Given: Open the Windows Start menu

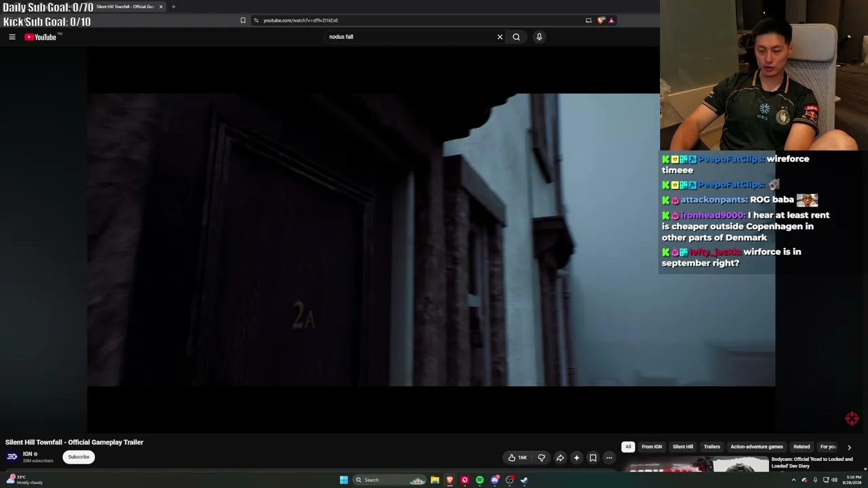Looking at the screenshot, I should pyautogui.click(x=344, y=480).
